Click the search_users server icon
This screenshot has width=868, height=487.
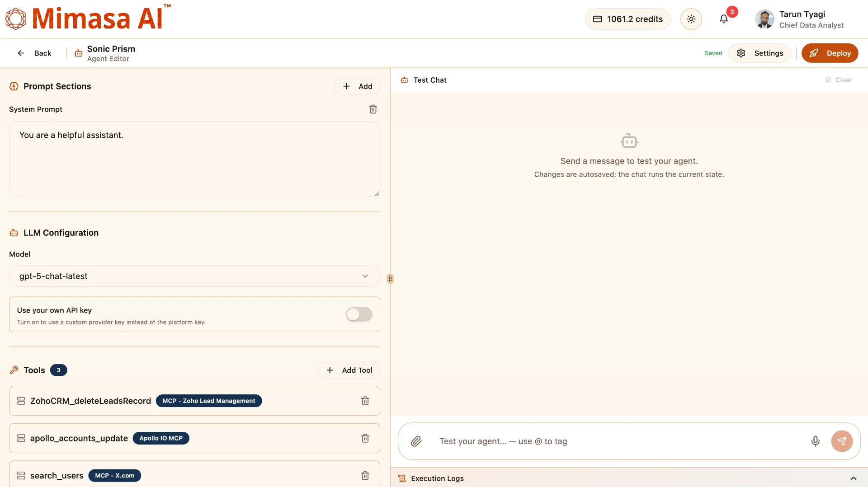tap(21, 476)
